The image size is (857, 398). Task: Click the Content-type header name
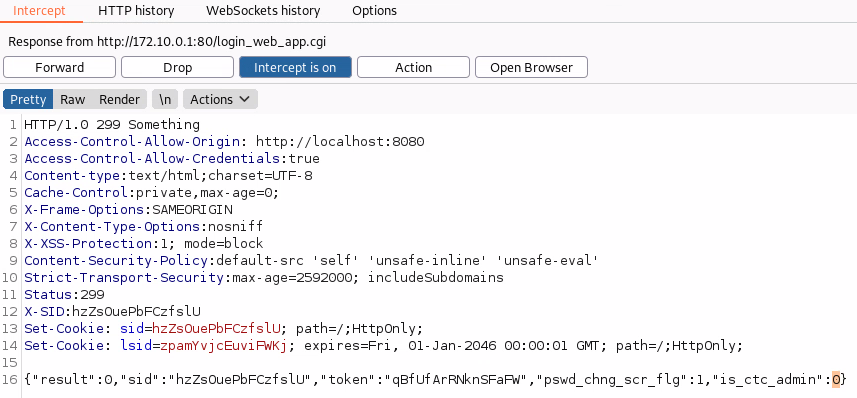point(74,175)
